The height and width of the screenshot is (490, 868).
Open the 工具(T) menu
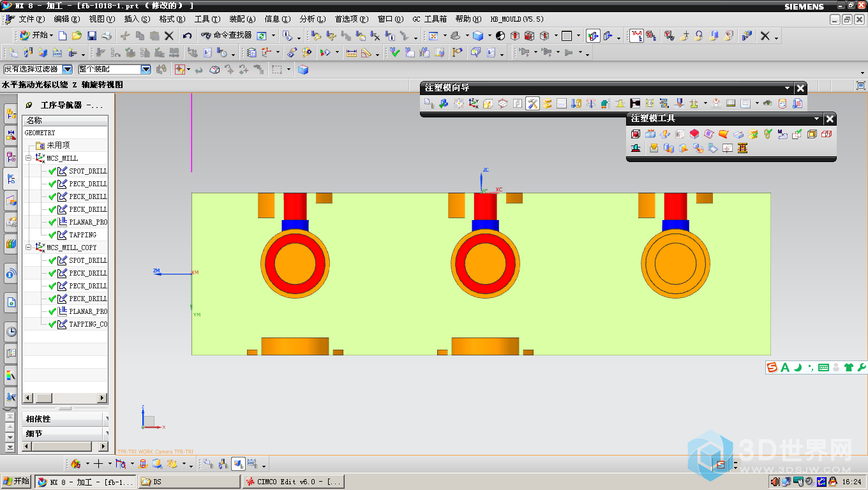(207, 19)
